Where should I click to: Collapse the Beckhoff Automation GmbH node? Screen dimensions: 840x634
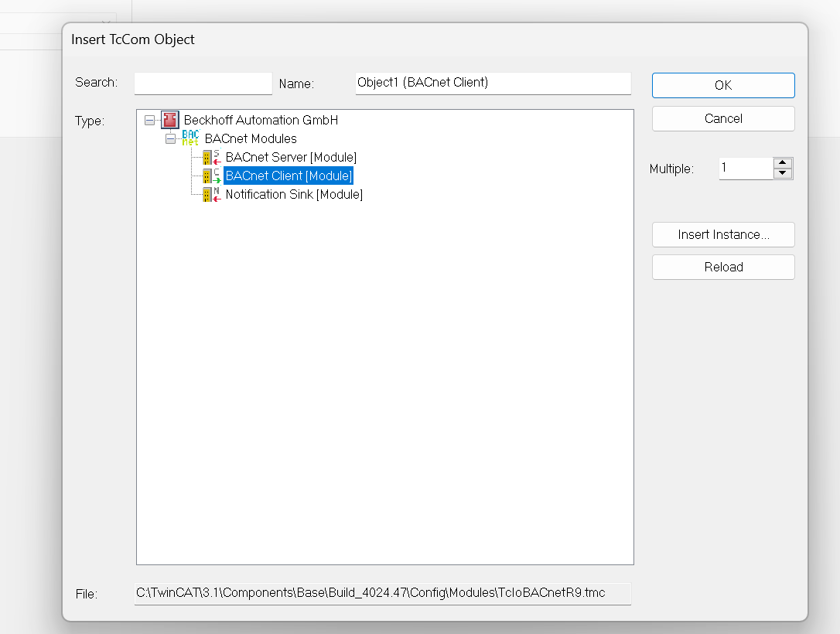pyautogui.click(x=149, y=120)
